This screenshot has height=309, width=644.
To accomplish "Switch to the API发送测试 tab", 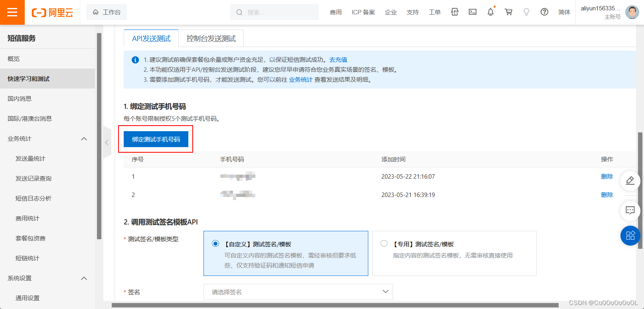I will point(151,38).
